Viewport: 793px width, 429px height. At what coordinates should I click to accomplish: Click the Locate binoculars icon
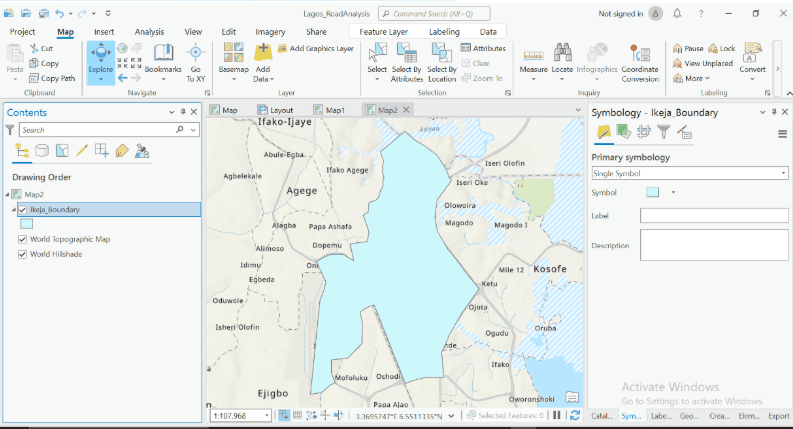click(x=563, y=56)
